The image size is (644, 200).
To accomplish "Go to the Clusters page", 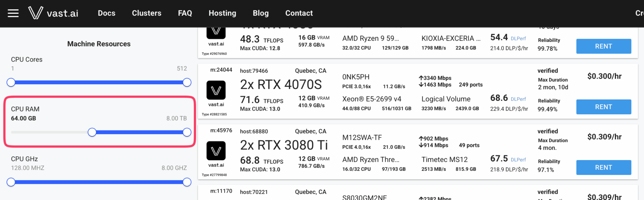I will [x=147, y=13].
